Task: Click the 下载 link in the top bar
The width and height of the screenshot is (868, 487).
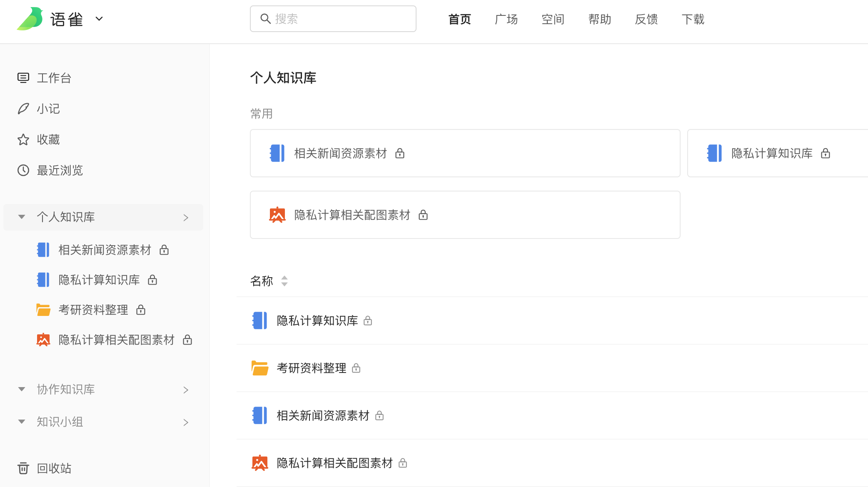Action: pyautogui.click(x=693, y=19)
